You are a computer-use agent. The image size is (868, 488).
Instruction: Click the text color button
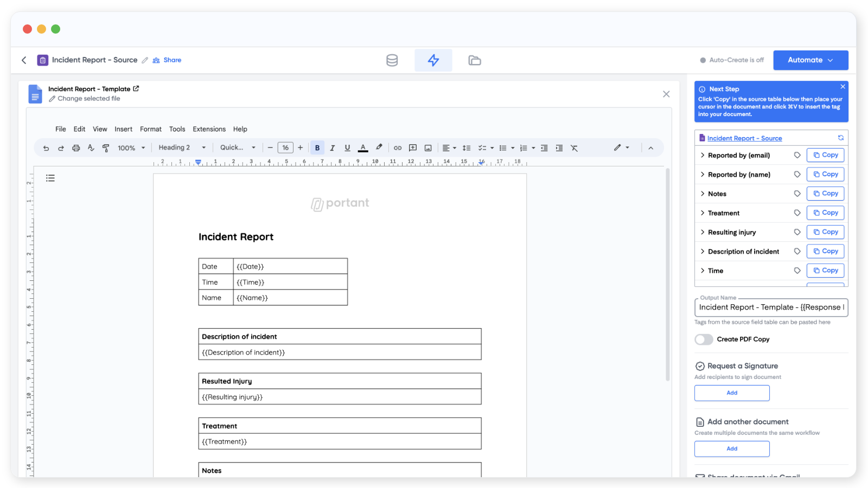click(363, 148)
